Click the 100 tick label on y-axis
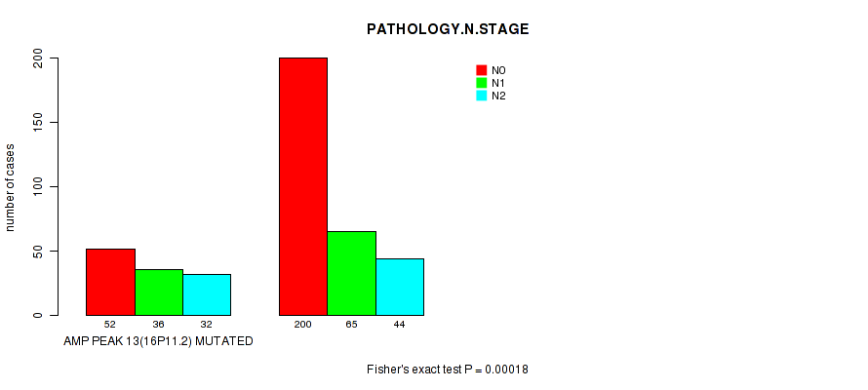Image resolution: width=868 pixels, height=390 pixels. point(38,187)
